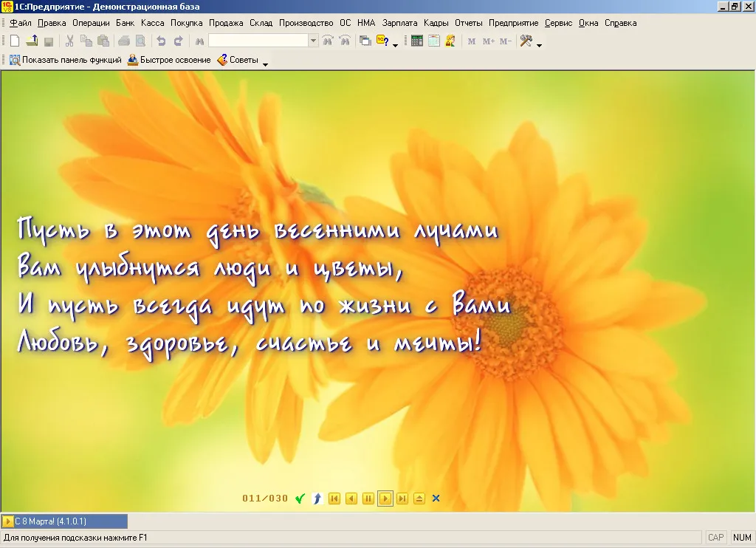Open the Правка menu
This screenshot has width=756, height=548.
tap(52, 23)
